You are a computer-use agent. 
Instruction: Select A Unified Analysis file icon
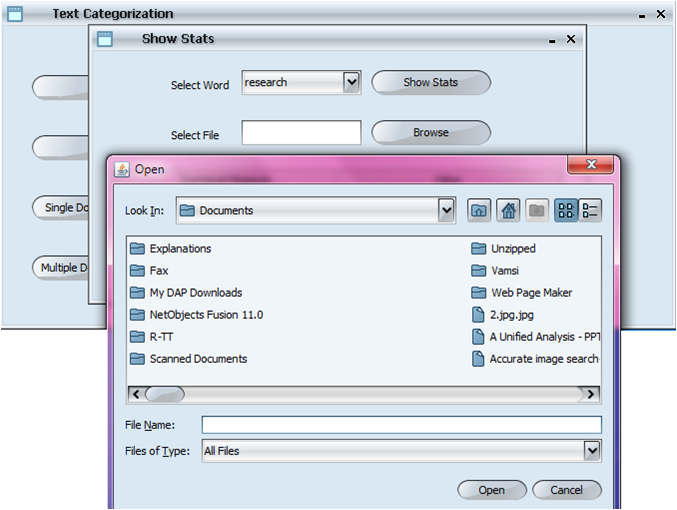478,336
